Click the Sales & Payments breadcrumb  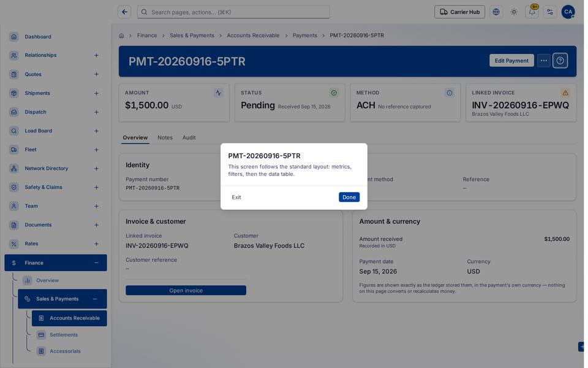[192, 36]
